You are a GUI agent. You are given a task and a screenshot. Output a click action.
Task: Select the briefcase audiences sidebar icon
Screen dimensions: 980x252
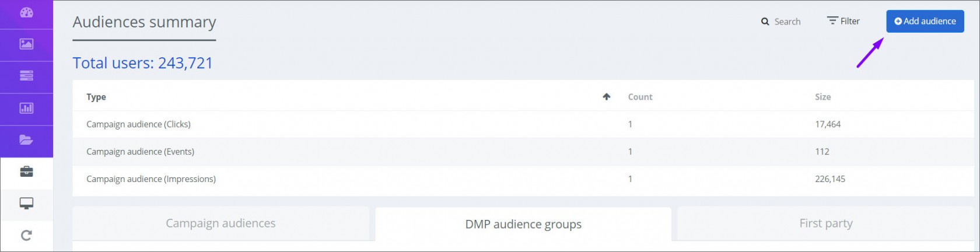click(26, 171)
